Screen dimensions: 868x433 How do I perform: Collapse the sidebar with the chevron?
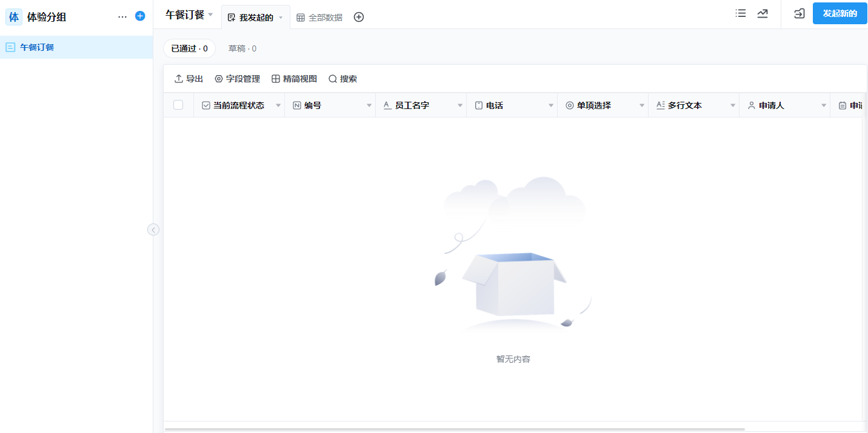[153, 230]
